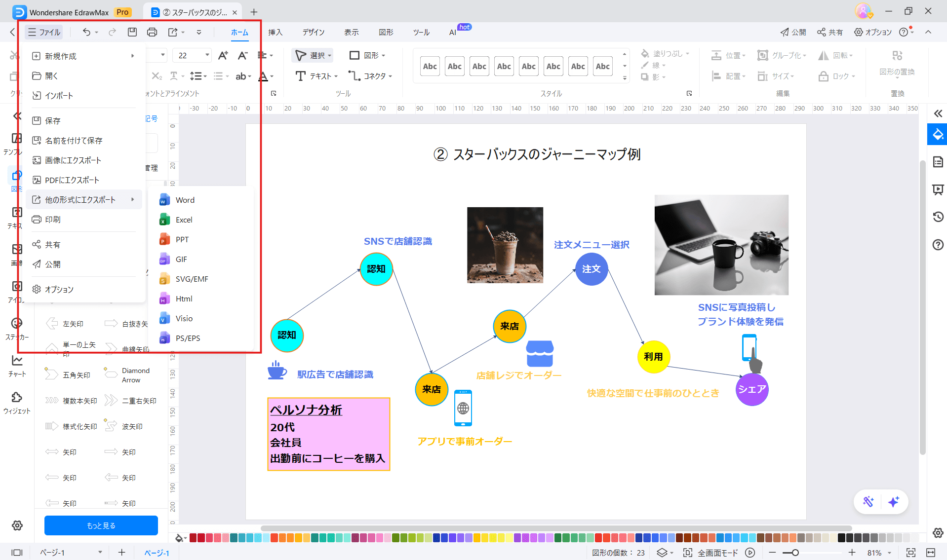Click the magic pen AI button
The height and width of the screenshot is (560, 947).
[x=868, y=502]
